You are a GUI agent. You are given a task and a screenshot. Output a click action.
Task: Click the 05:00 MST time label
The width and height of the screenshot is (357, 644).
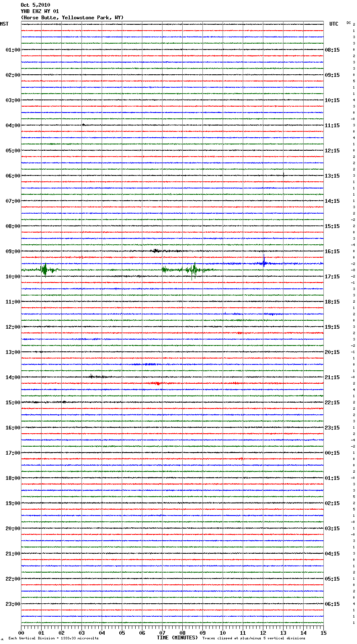click(x=13, y=151)
